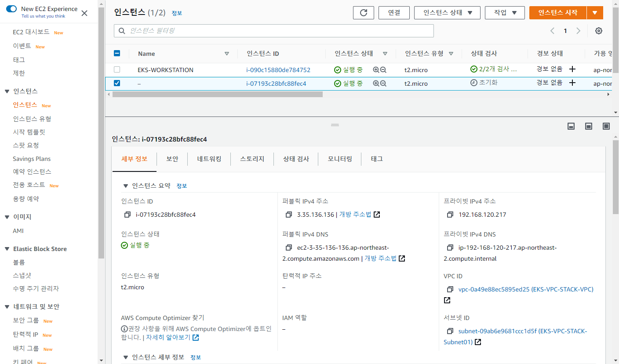619x364 pixels.
Task: Click the 인스턴스 필터링 search field
Action: point(274,31)
